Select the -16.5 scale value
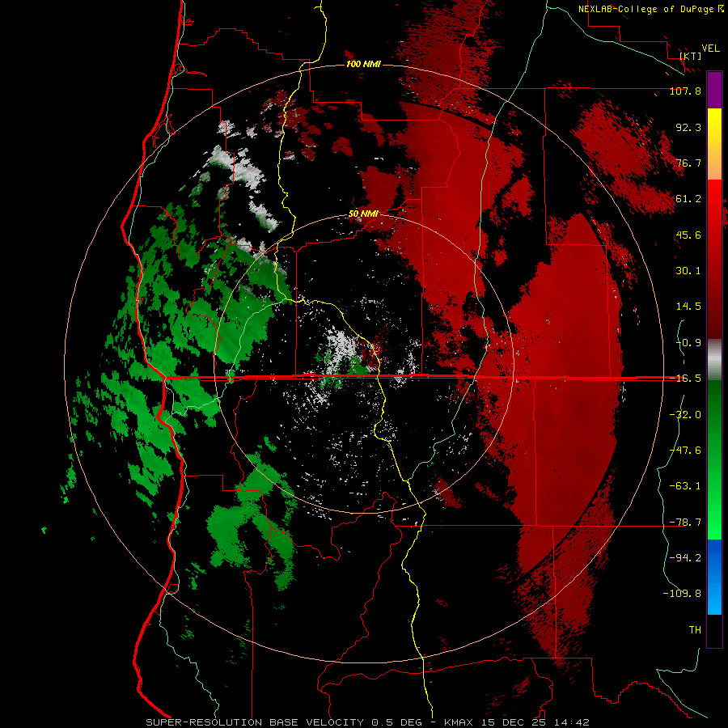This screenshot has width=728, height=728. pos(685,379)
